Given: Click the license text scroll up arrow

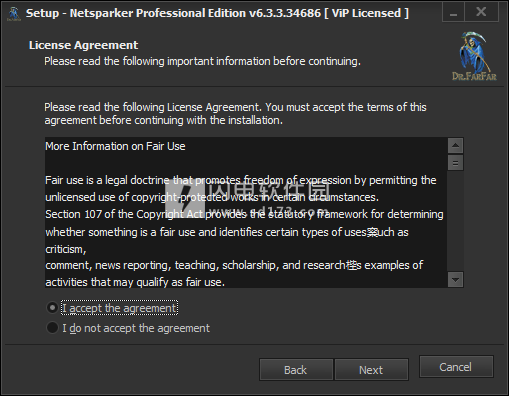Looking at the screenshot, I should 455,146.
